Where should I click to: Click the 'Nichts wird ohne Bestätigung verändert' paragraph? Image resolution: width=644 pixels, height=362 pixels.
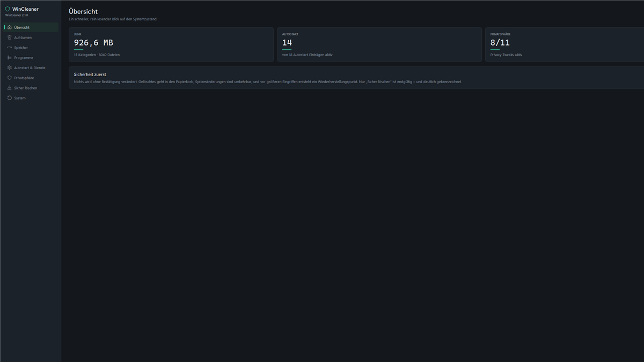coord(268,82)
